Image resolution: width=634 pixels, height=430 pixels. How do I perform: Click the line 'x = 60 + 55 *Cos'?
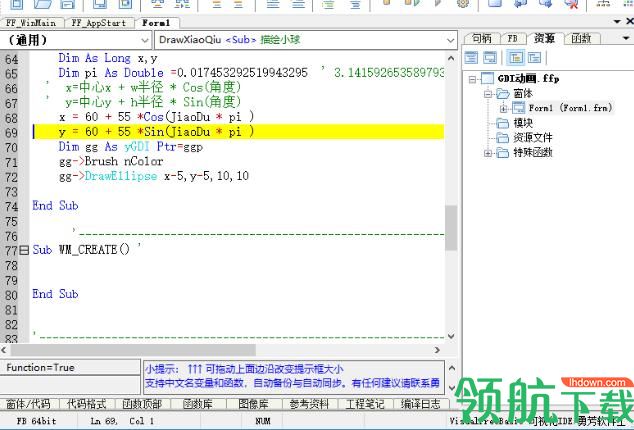156,117
